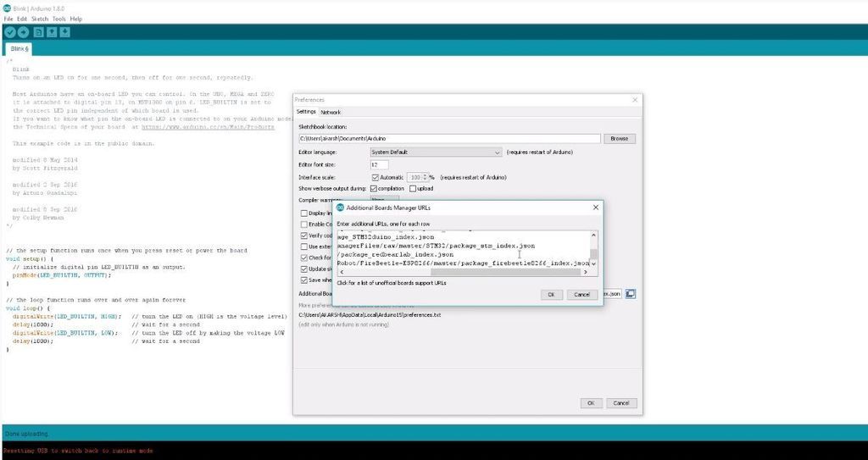Click the 'Done uploading.' status message
The image size is (868, 460).
pos(26,434)
